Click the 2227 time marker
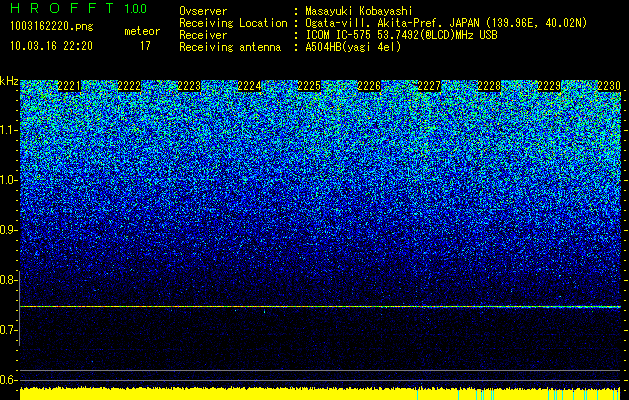This screenshot has height=400, width=629. pyautogui.click(x=429, y=86)
